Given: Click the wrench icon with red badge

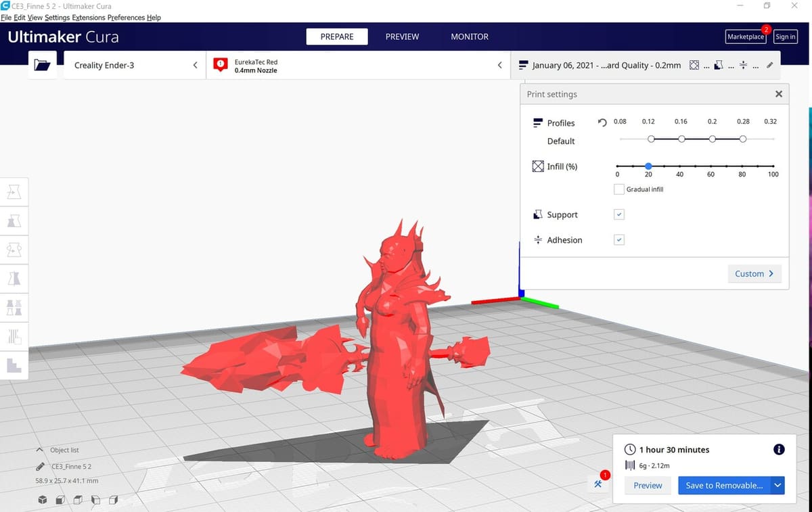Looking at the screenshot, I should (598, 484).
